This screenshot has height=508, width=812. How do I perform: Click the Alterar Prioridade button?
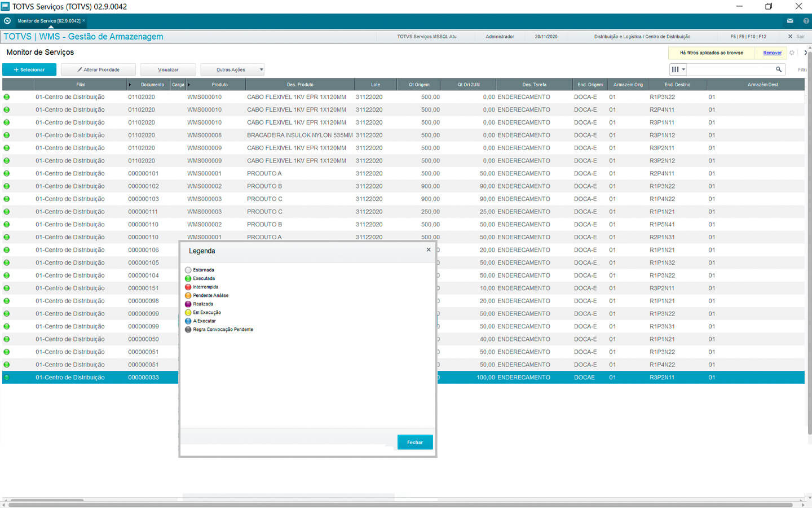(99, 70)
